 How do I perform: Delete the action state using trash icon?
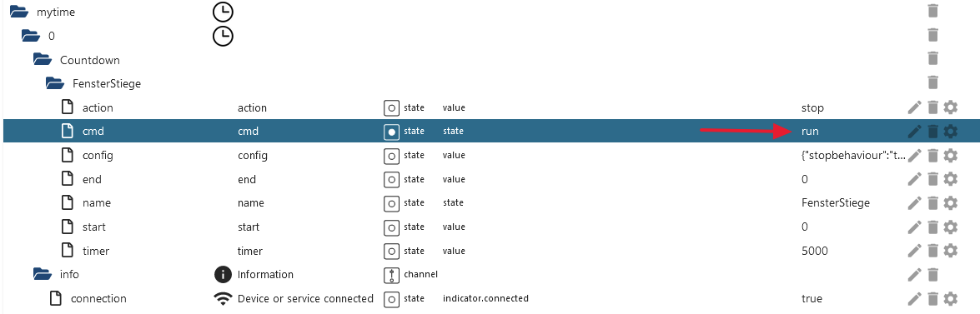coord(932,108)
